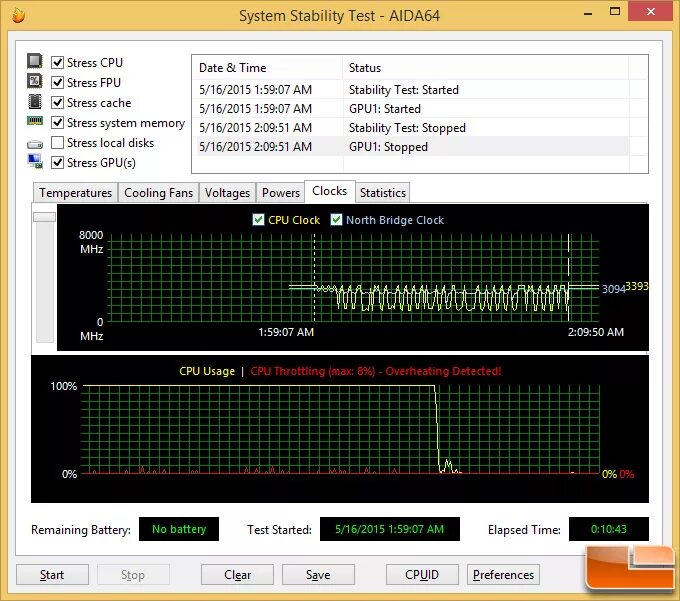Maximize the System Stability Test window
The height and width of the screenshot is (601, 680).
pyautogui.click(x=615, y=12)
